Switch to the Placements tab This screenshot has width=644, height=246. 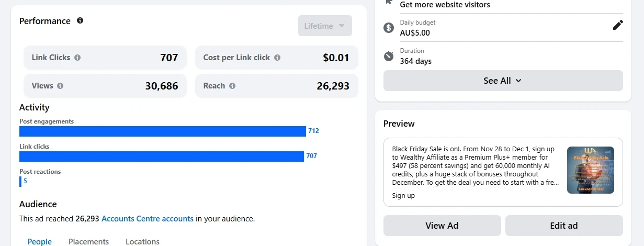[x=88, y=241]
